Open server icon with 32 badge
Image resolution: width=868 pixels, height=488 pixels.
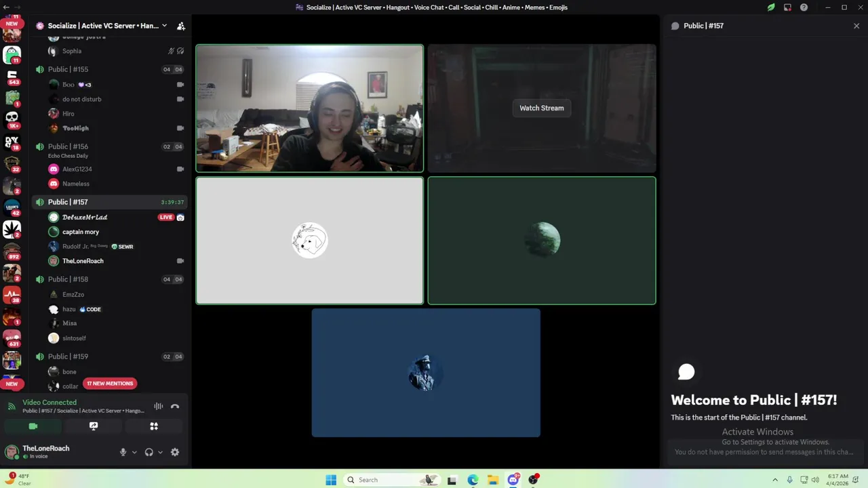pos(12,163)
